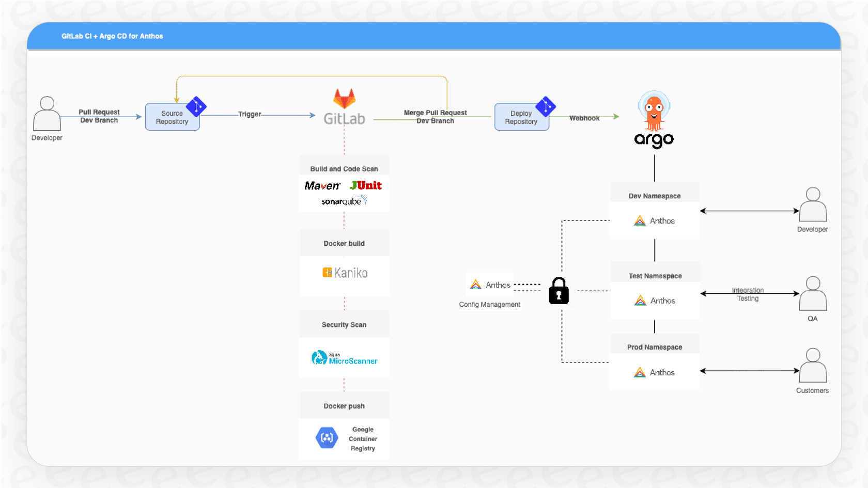
Task: Click the padlock icon near Config Management
Action: pos(558,291)
